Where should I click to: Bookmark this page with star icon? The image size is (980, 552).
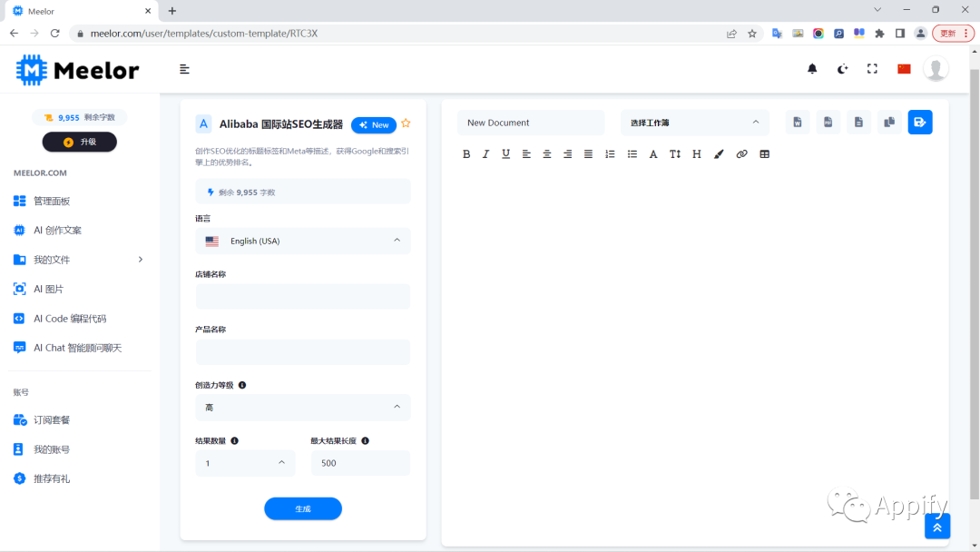(752, 34)
